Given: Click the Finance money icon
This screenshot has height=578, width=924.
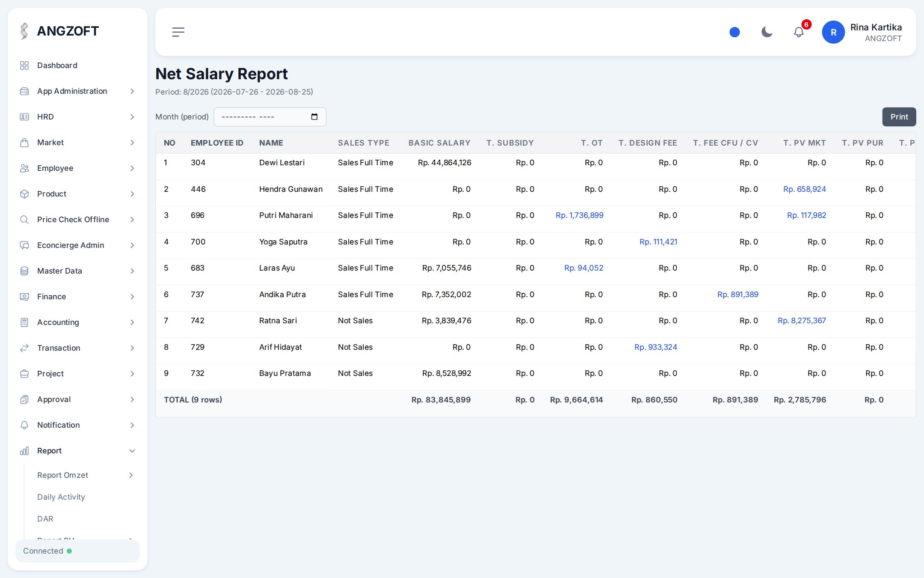Looking at the screenshot, I should (x=24, y=297).
